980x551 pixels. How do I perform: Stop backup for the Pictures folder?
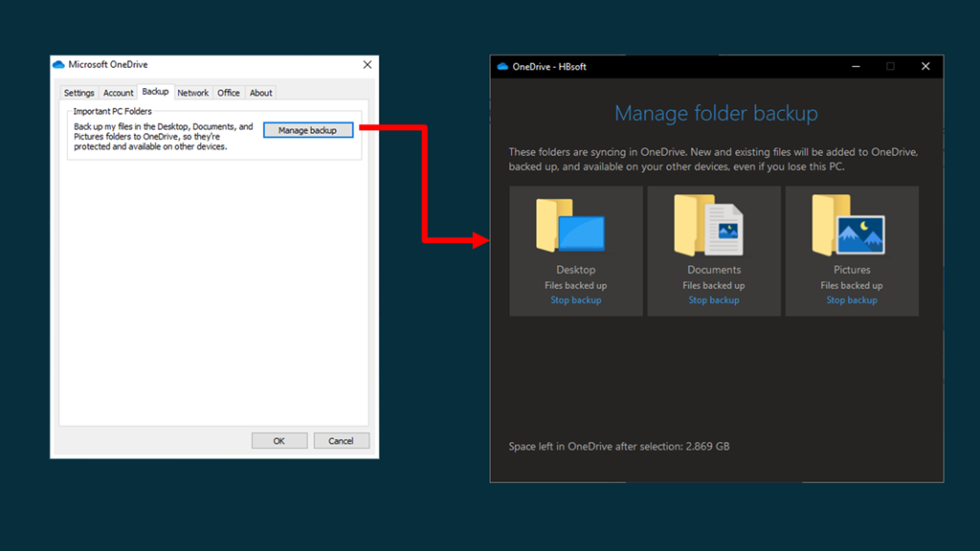pyautogui.click(x=852, y=300)
